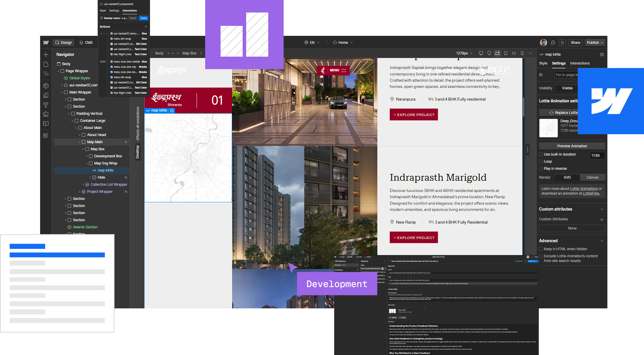Image resolution: width=644 pixels, height=355 pixels.
Task: Click Done in interactions popup
Action: click(x=144, y=18)
